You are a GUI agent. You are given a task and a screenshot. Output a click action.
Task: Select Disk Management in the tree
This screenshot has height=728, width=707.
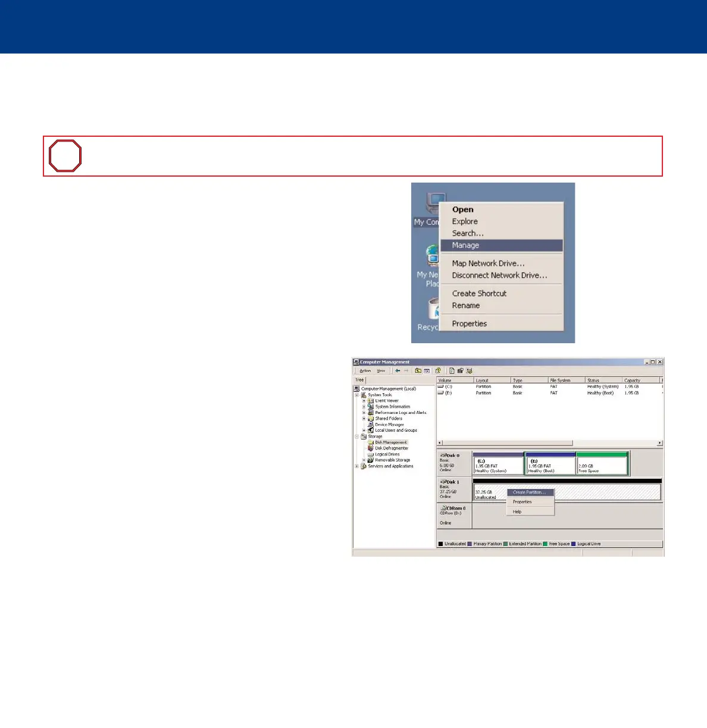[390, 443]
